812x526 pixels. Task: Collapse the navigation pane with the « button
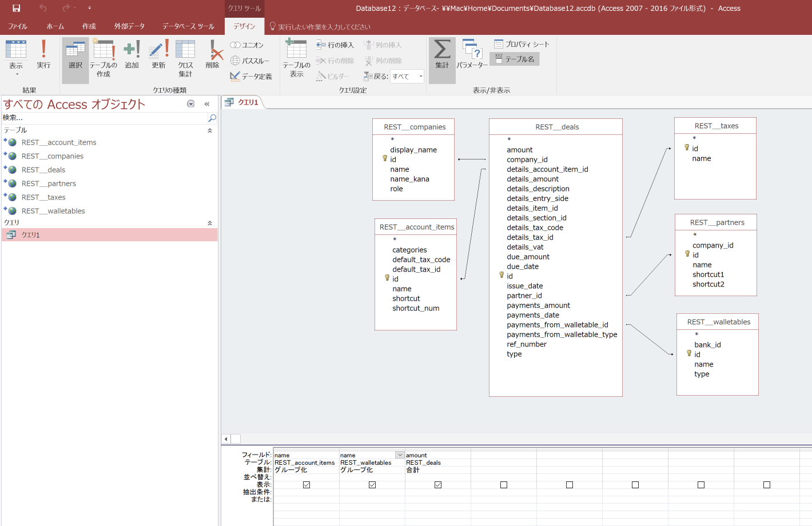(x=207, y=104)
